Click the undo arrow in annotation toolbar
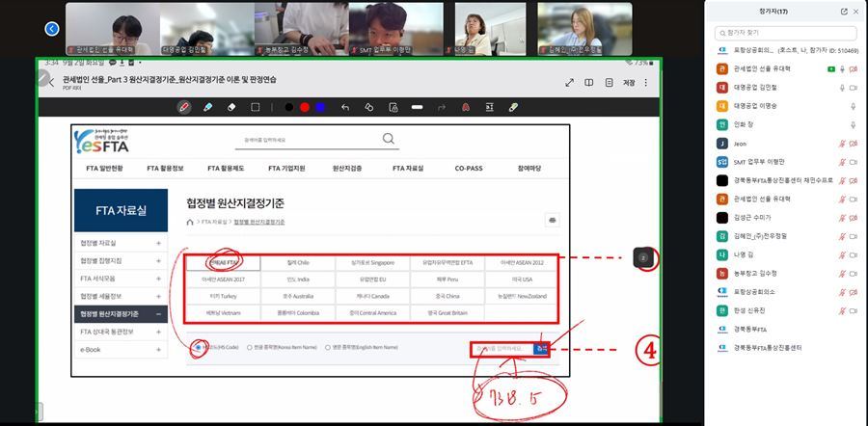 point(344,107)
